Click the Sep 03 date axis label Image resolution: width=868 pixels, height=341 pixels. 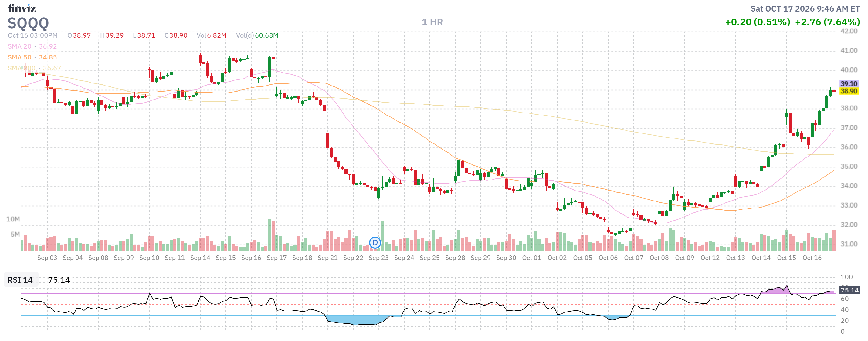coord(47,258)
